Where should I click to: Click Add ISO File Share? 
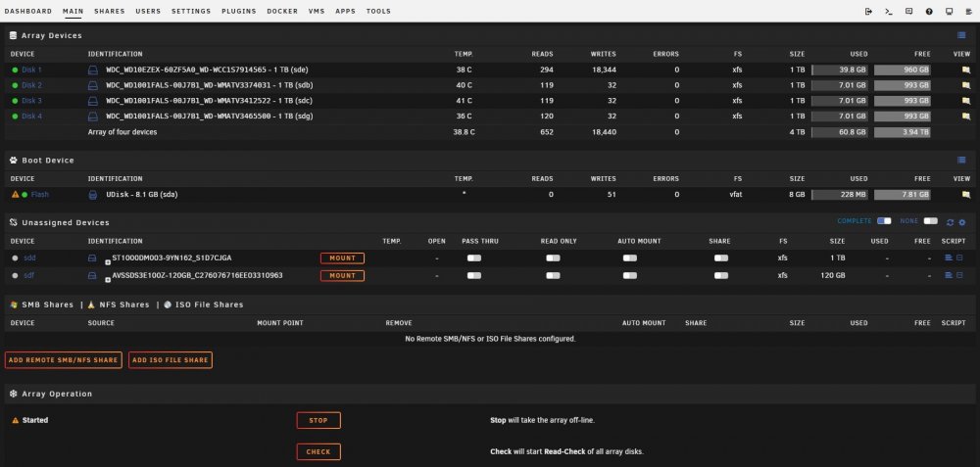171,360
